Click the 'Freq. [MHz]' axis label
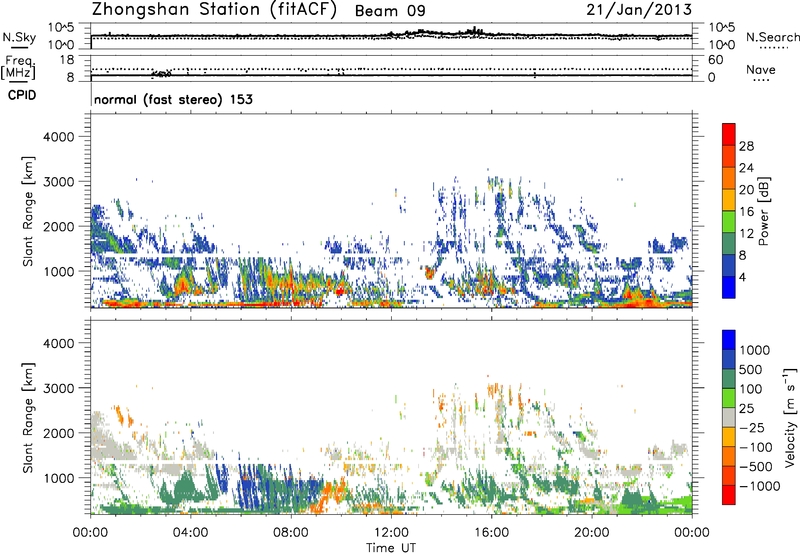Viewport: 800px width, 554px height. click(18, 68)
